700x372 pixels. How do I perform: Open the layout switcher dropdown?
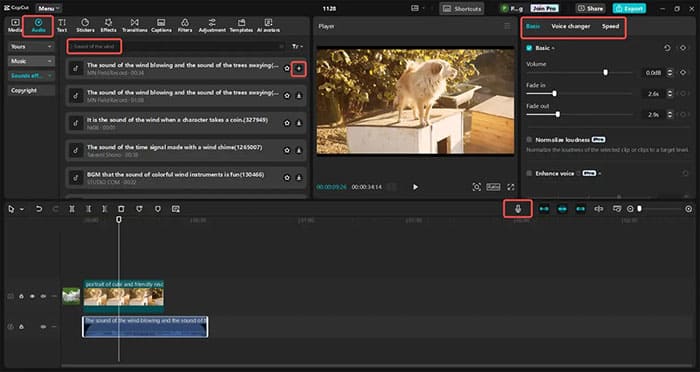click(x=417, y=8)
